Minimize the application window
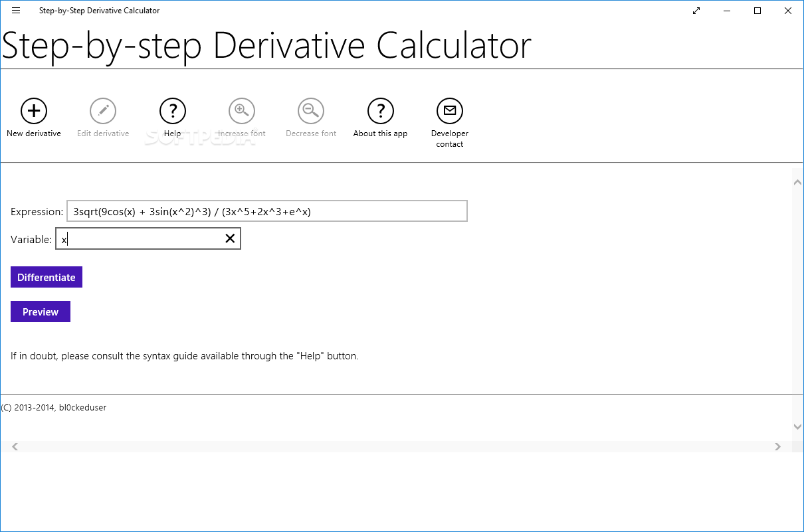 click(x=727, y=11)
